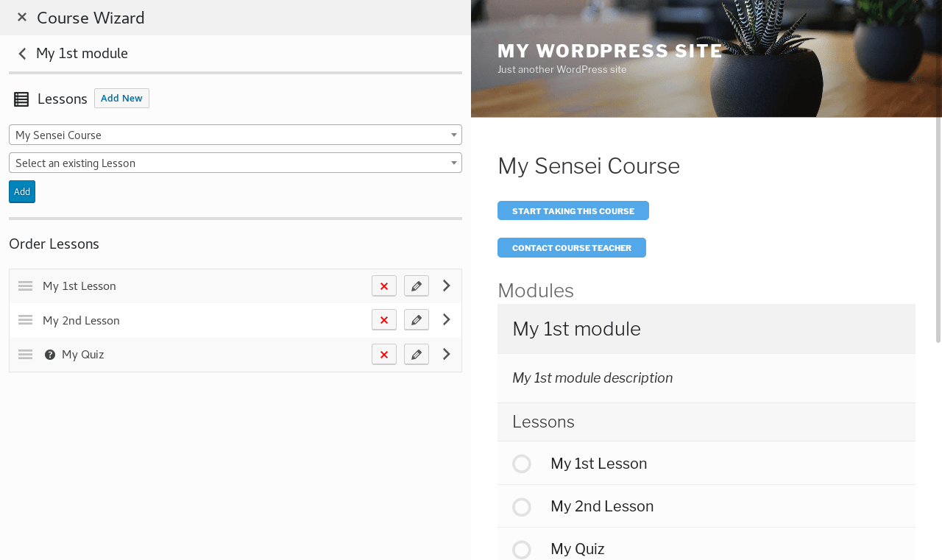Viewport: 942px width, 560px height.
Task: Toggle completion circle for My 1st Lesson
Action: click(522, 464)
